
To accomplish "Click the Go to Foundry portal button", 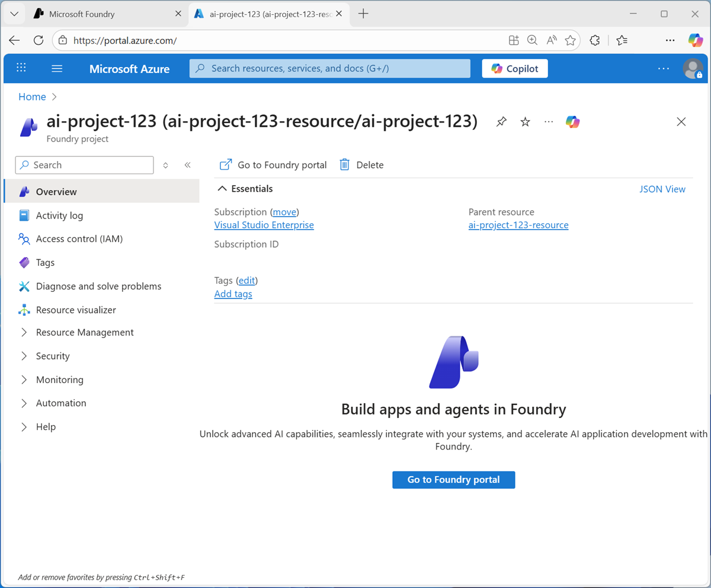I will click(453, 480).
